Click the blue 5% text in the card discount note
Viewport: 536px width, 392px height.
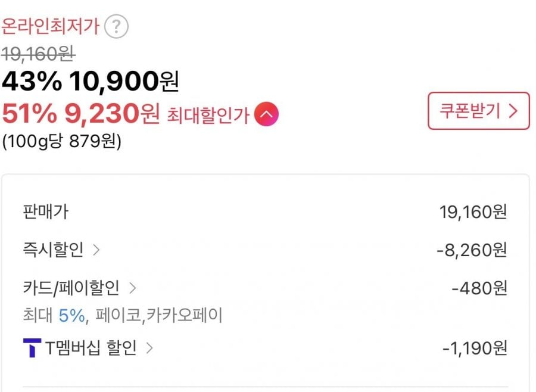click(x=71, y=315)
